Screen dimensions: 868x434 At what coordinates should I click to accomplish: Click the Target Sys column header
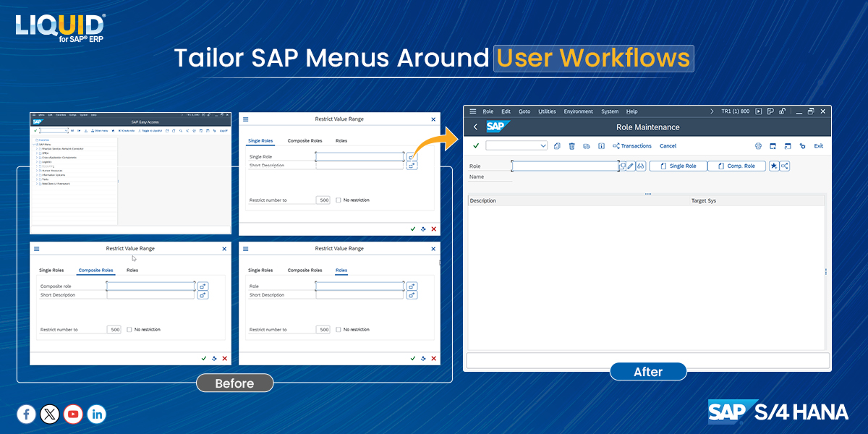coord(703,200)
